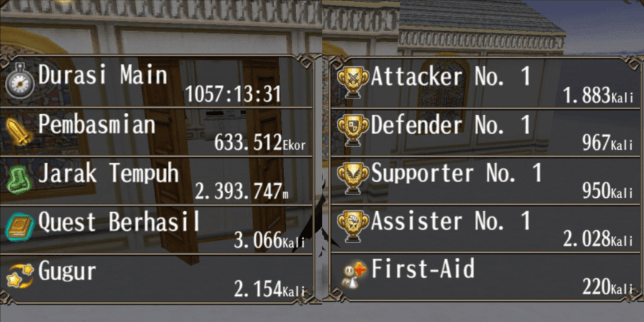Click the First-Aid figure icon
This screenshot has width=644, height=322.
(x=353, y=275)
